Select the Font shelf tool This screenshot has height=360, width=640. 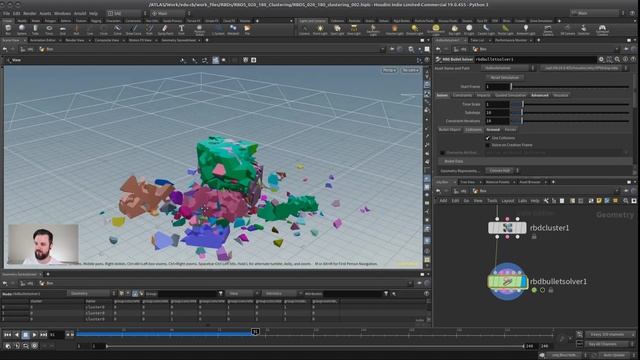[x=181, y=29]
